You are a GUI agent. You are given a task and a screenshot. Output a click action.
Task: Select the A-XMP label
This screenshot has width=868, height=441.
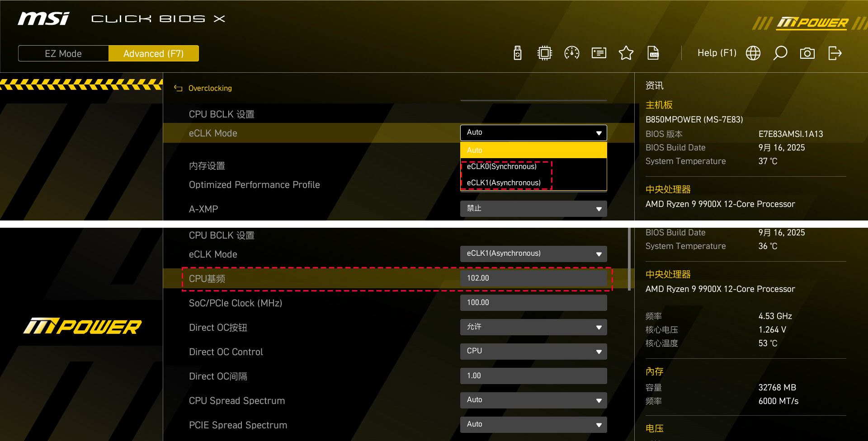click(203, 209)
